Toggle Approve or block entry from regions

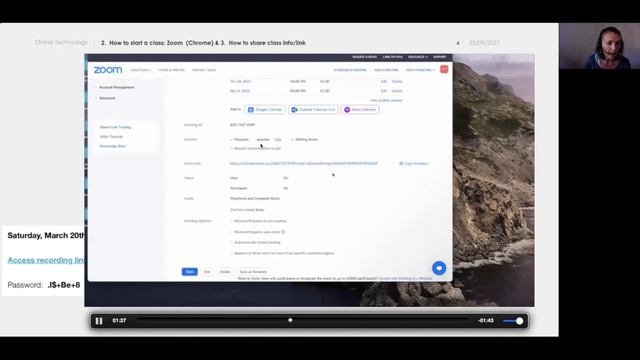[231, 253]
